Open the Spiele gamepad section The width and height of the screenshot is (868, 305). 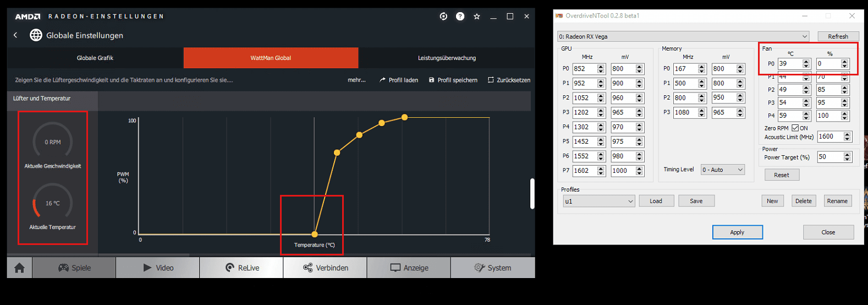[74, 268]
